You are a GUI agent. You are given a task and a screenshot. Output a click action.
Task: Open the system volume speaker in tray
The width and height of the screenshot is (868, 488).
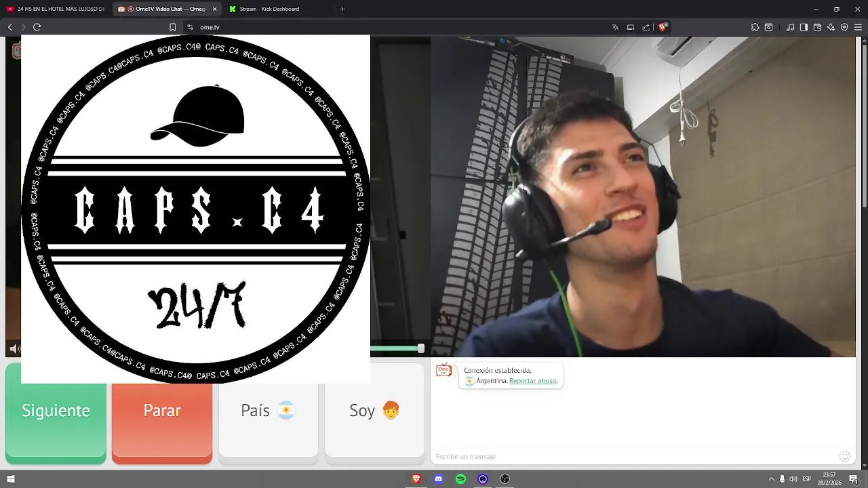click(793, 479)
